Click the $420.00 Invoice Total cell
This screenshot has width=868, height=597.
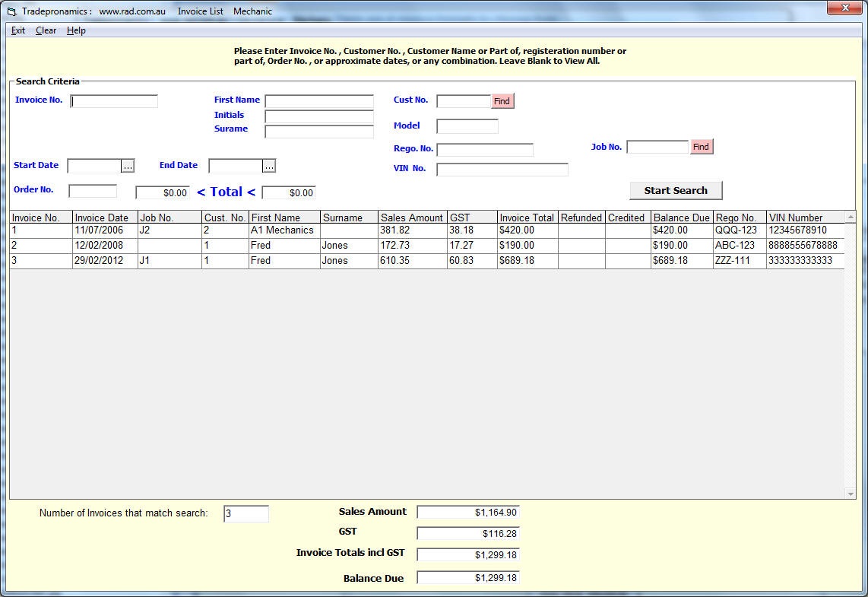pyautogui.click(x=527, y=230)
